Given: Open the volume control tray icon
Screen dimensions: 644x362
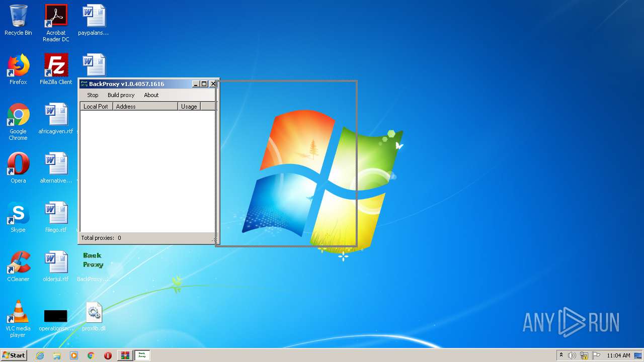Looking at the screenshot, I should click(572, 355).
